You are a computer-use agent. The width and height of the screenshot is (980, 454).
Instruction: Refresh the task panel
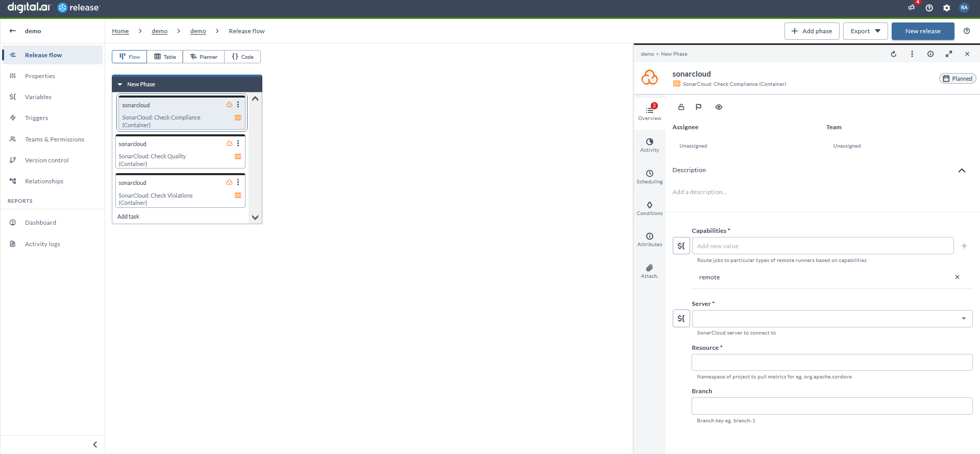(894, 54)
